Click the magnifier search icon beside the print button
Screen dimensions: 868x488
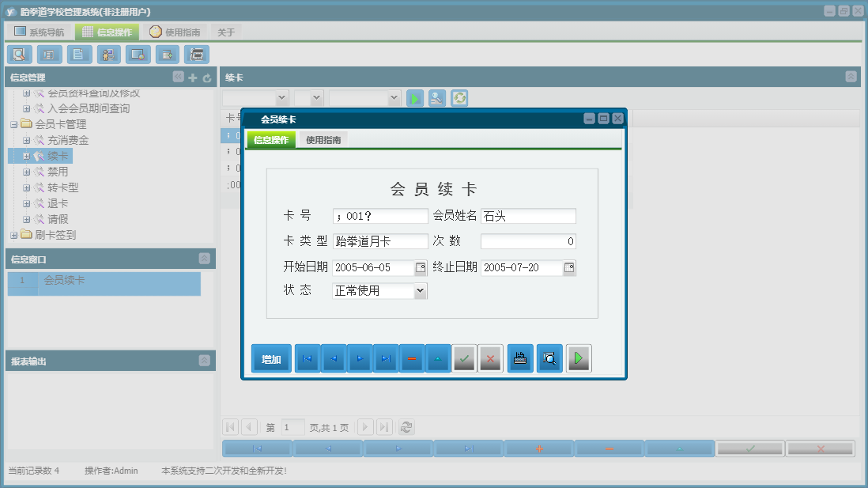(549, 358)
